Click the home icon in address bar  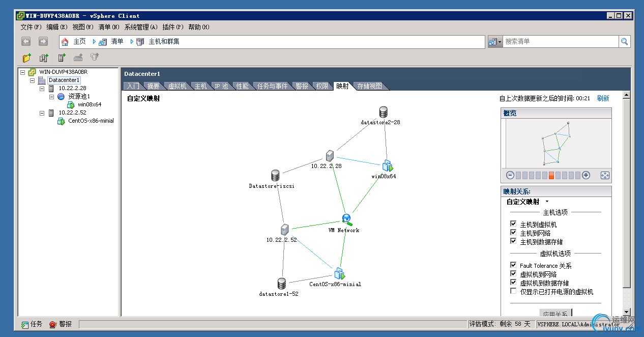[x=65, y=42]
